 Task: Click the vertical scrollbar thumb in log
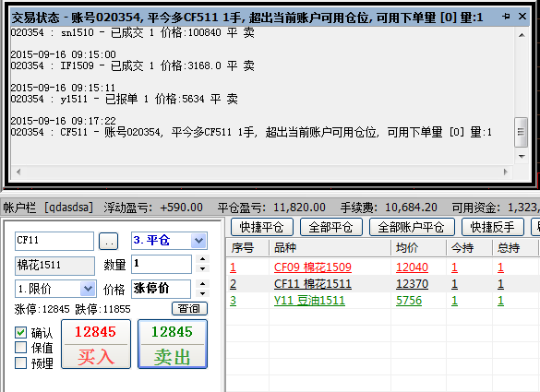pos(521,132)
